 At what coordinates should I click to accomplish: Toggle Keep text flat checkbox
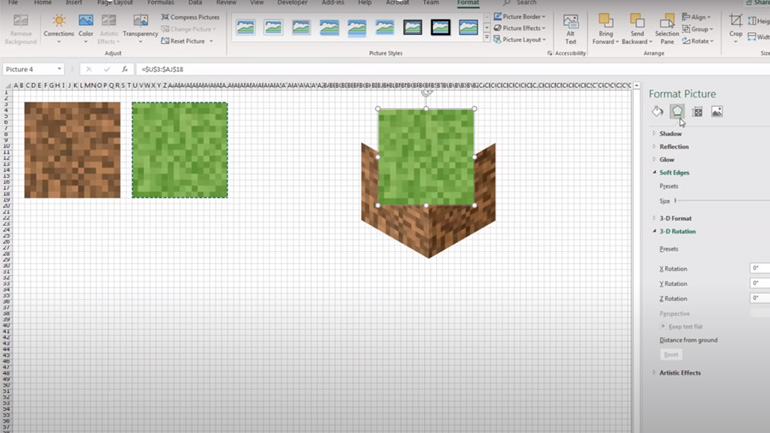coord(663,326)
